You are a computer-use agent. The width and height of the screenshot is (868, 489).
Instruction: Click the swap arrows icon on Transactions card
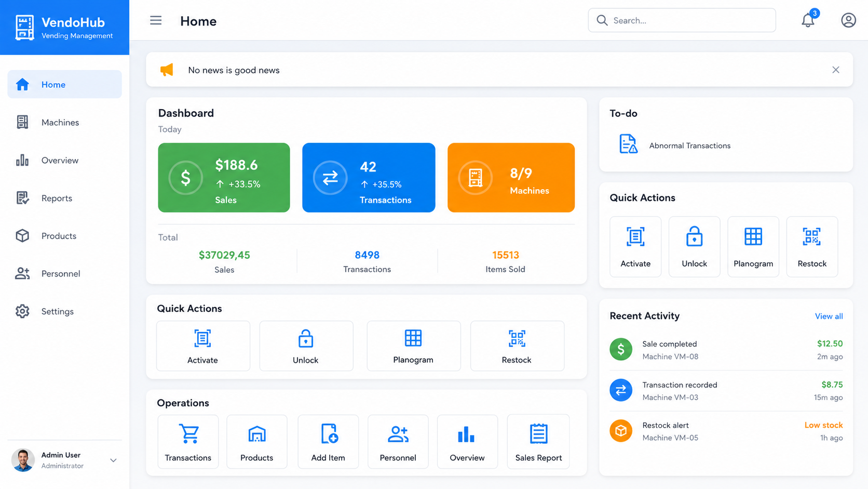330,178
